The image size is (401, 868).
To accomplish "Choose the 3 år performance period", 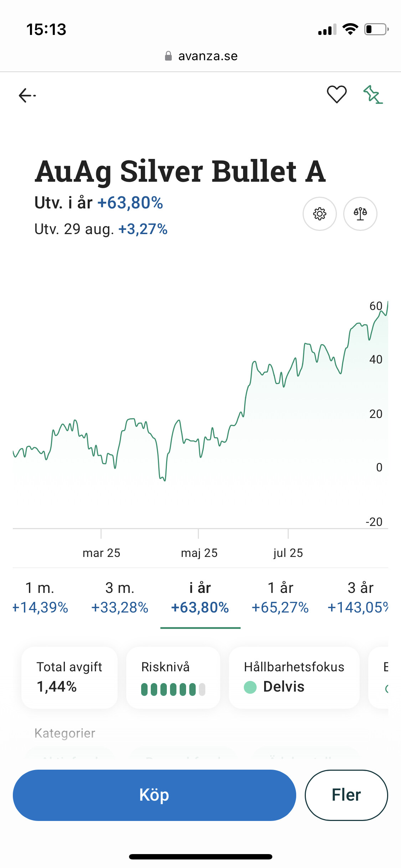I will tap(359, 598).
